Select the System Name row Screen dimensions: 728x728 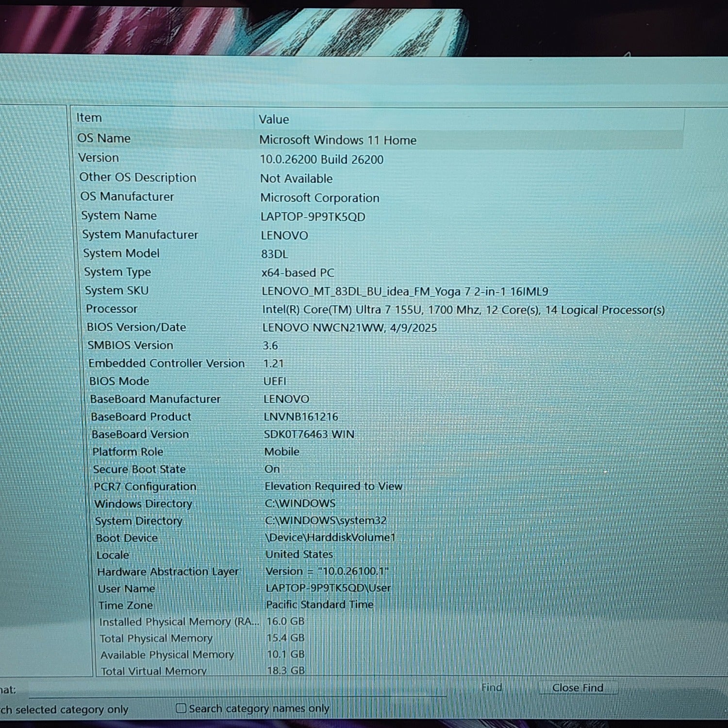click(x=119, y=215)
